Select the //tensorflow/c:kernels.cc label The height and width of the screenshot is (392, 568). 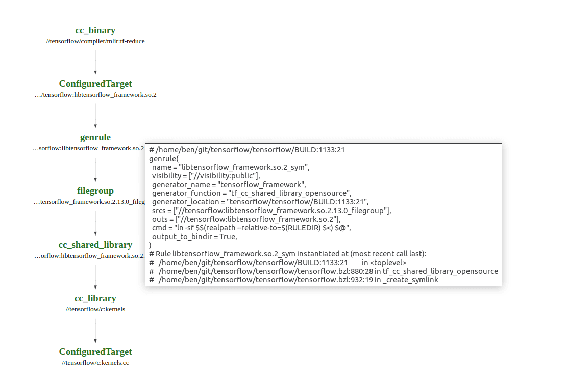pyautogui.click(x=95, y=363)
